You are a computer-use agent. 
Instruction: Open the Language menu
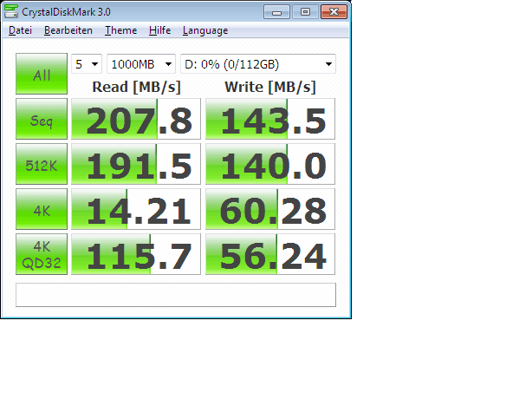(x=205, y=30)
